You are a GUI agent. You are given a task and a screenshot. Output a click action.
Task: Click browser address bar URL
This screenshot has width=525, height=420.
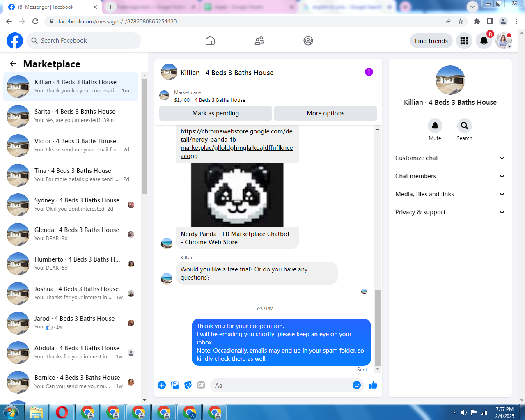pos(117,21)
